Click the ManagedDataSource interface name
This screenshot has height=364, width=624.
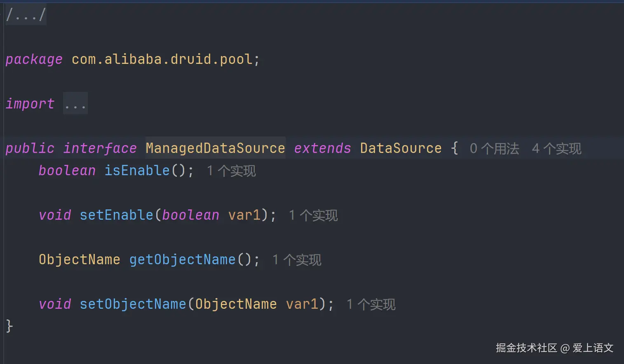[x=215, y=148]
